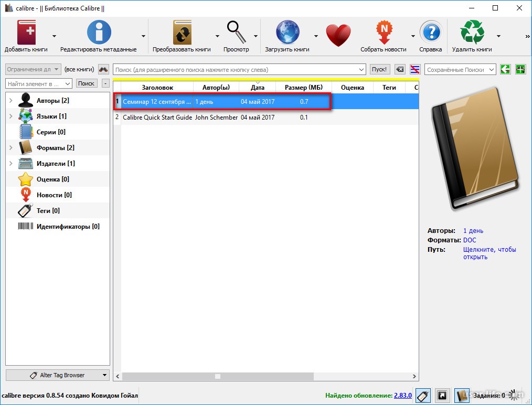Open update link 2.83.0

pos(403,396)
